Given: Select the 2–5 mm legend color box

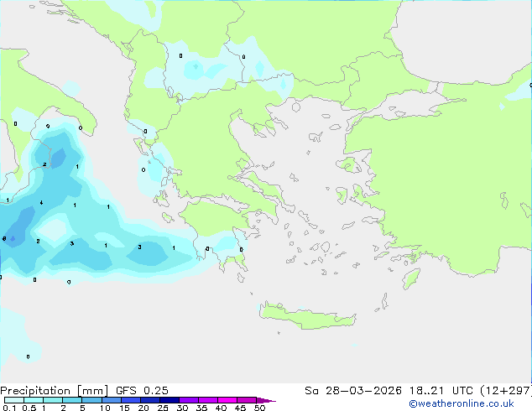Looking at the screenshot, I should [x=72, y=400].
